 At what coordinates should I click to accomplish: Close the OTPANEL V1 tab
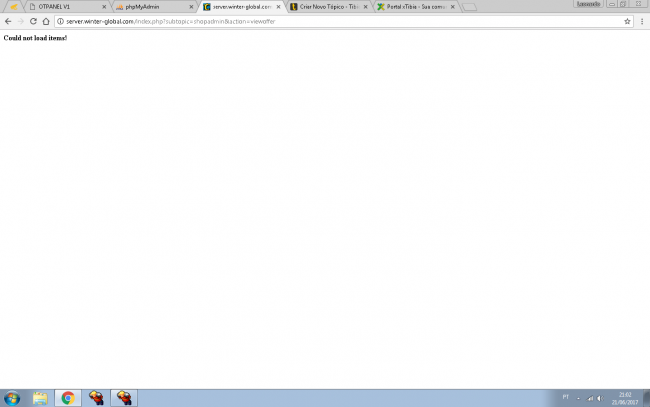[104, 7]
